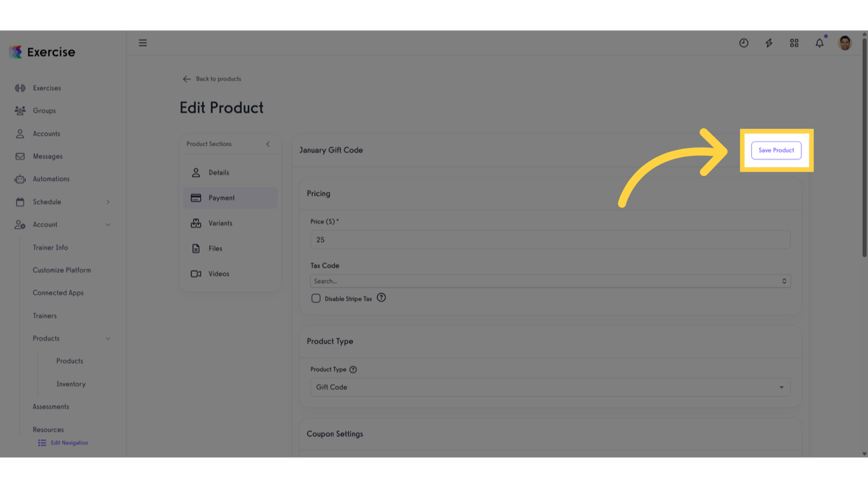Viewport: 868px width, 488px height.
Task: Switch to the Variants product section
Action: click(220, 223)
